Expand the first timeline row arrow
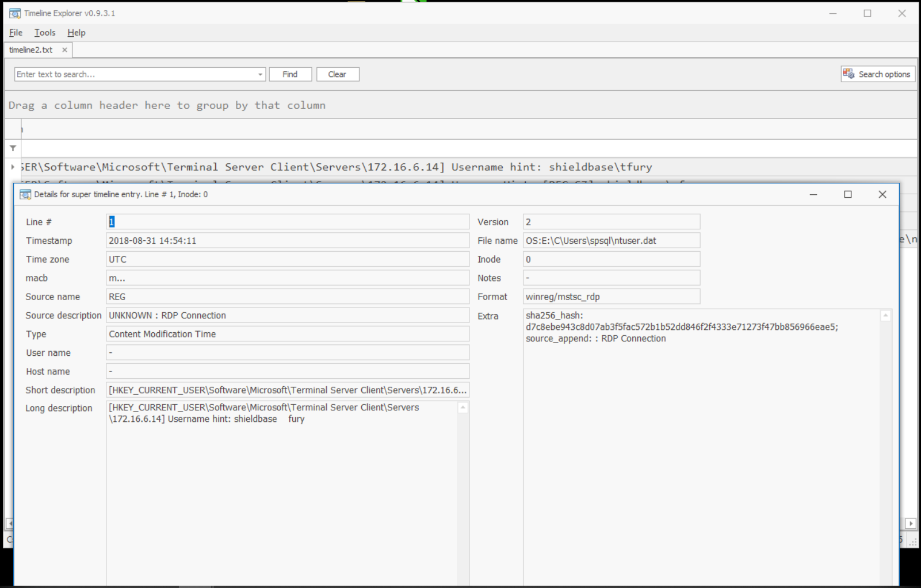 [x=12, y=167]
